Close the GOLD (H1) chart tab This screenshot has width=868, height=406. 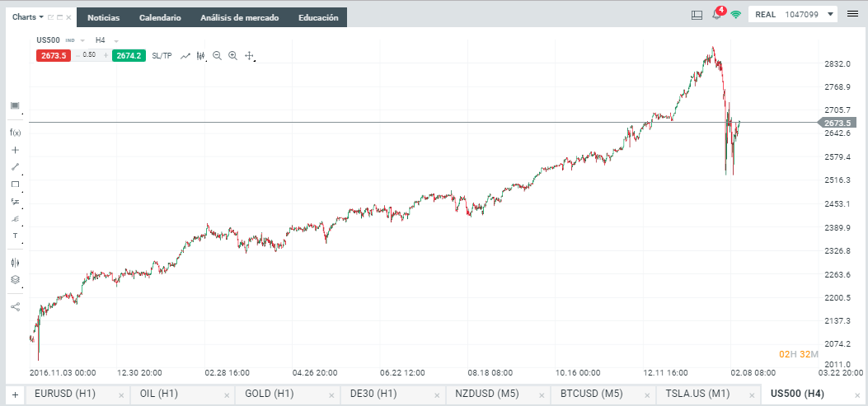[x=331, y=395]
